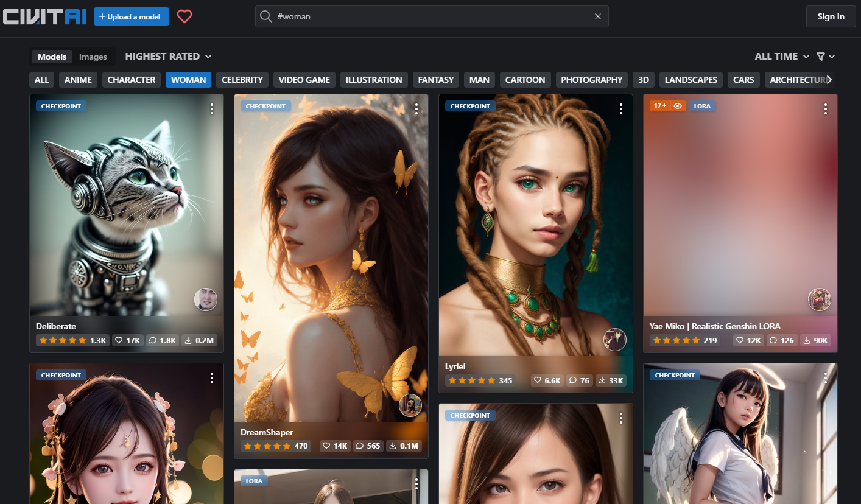The width and height of the screenshot is (861, 504).
Task: Expand the All Time period dropdown
Action: (x=782, y=56)
